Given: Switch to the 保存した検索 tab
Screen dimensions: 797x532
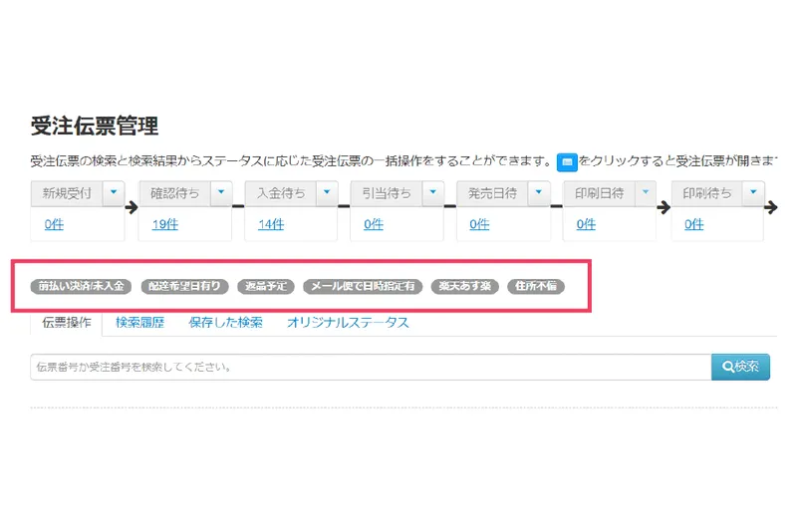Looking at the screenshot, I should click(226, 323).
